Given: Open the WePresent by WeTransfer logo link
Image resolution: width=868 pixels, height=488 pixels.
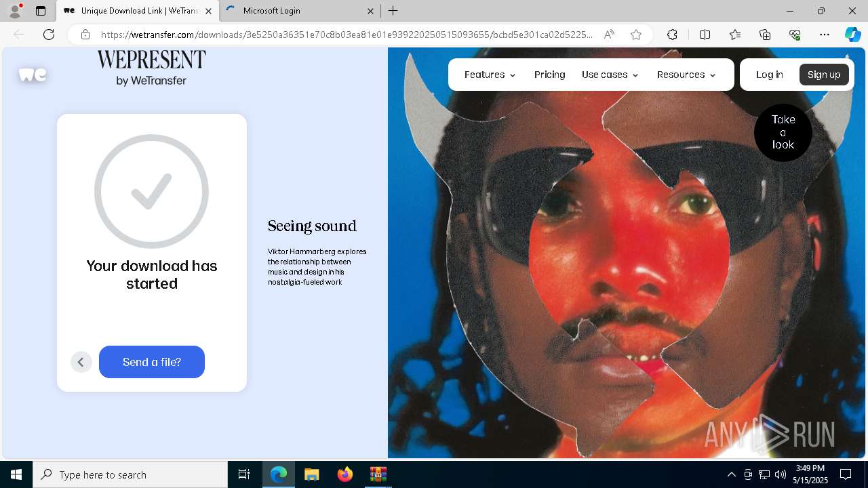Looking at the screenshot, I should pyautogui.click(x=151, y=68).
